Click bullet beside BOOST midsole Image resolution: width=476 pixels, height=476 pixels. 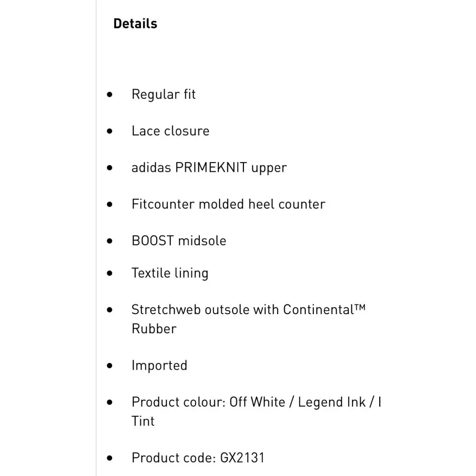pyautogui.click(x=110, y=241)
